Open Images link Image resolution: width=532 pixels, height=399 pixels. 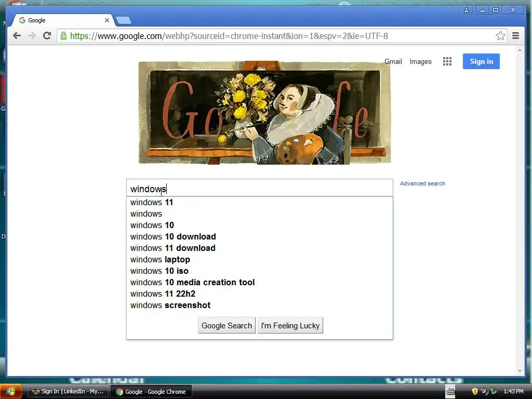pos(420,61)
